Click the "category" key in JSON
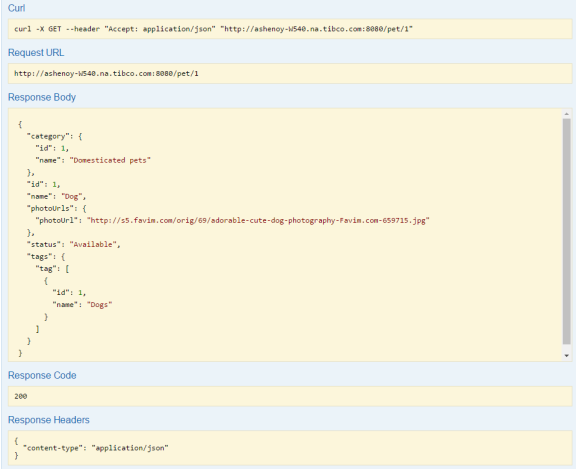576x469 pixels. [x=48, y=136]
